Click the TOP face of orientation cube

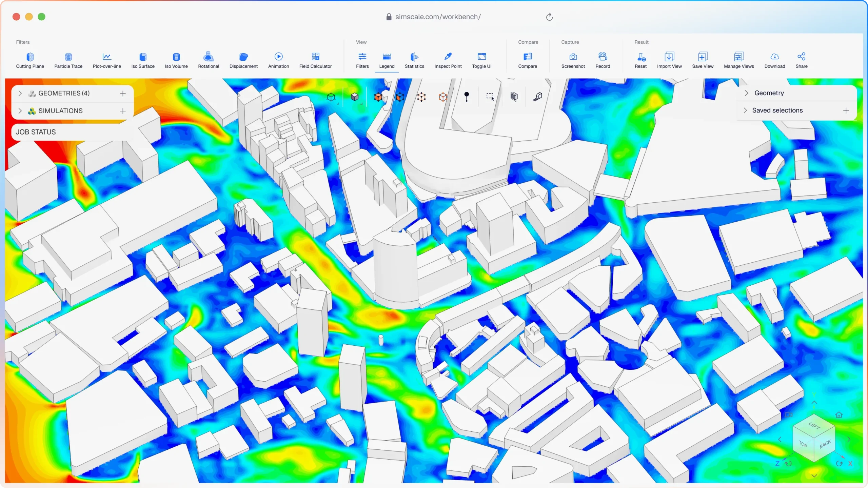point(803,444)
